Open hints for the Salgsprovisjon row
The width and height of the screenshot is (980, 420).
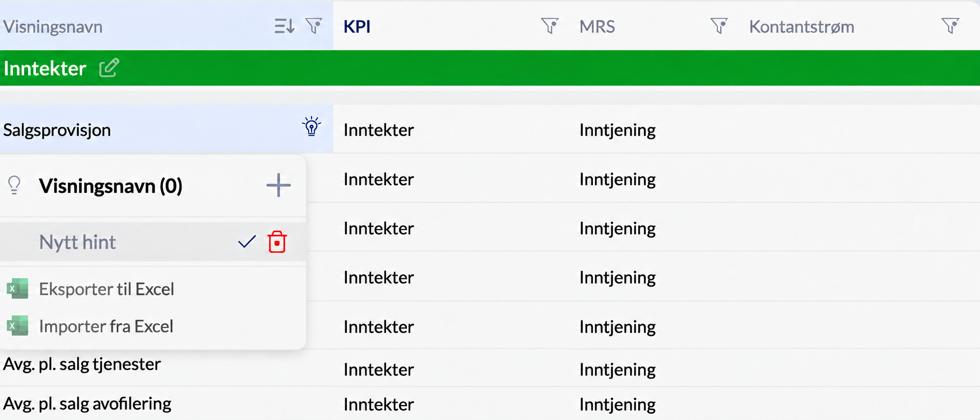click(311, 126)
